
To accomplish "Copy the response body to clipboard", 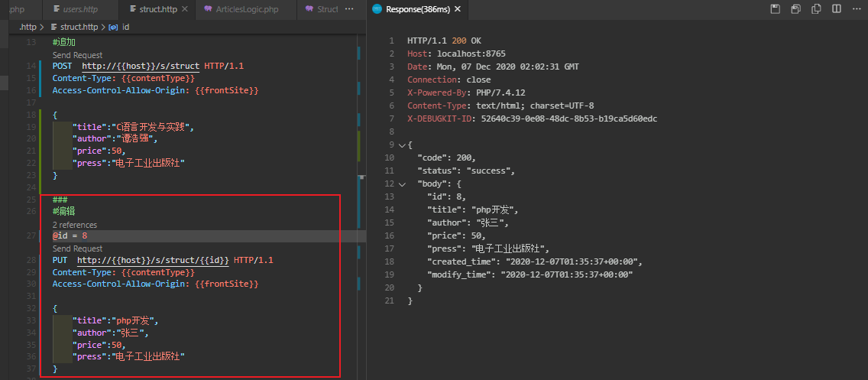I will click(x=816, y=9).
